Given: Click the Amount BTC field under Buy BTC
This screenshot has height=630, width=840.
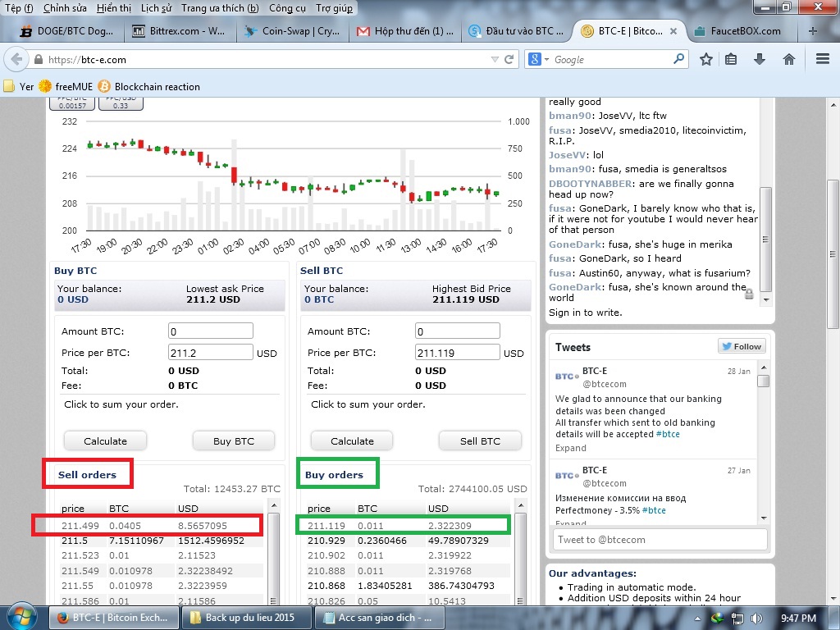Looking at the screenshot, I should [211, 331].
